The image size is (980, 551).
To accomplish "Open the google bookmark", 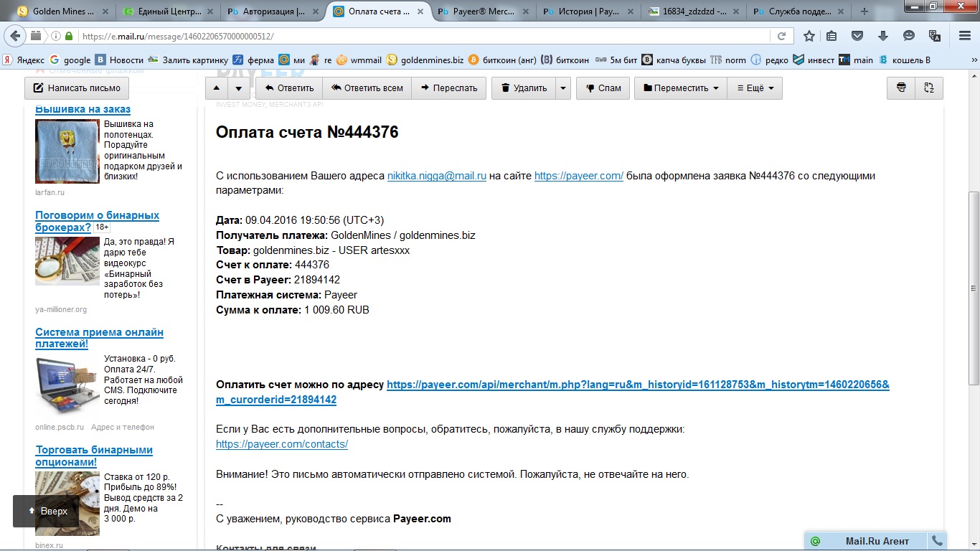I will pyautogui.click(x=70, y=60).
